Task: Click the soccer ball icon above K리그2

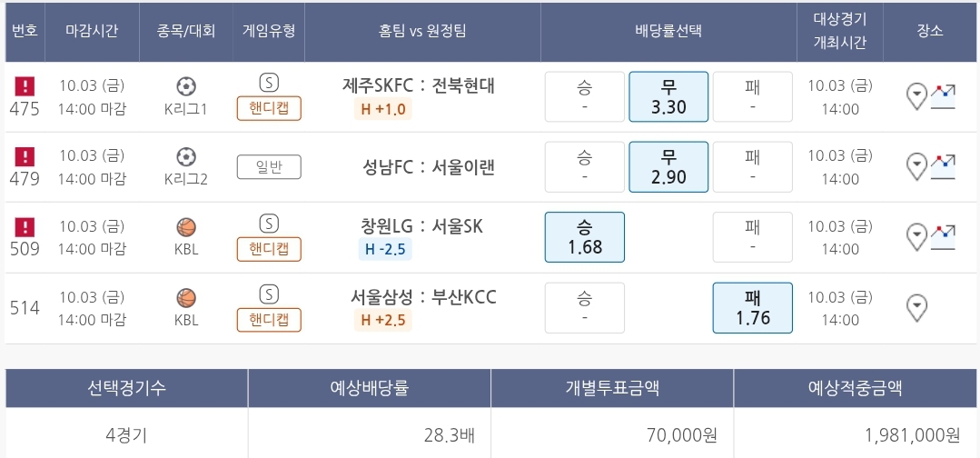Action: (186, 156)
